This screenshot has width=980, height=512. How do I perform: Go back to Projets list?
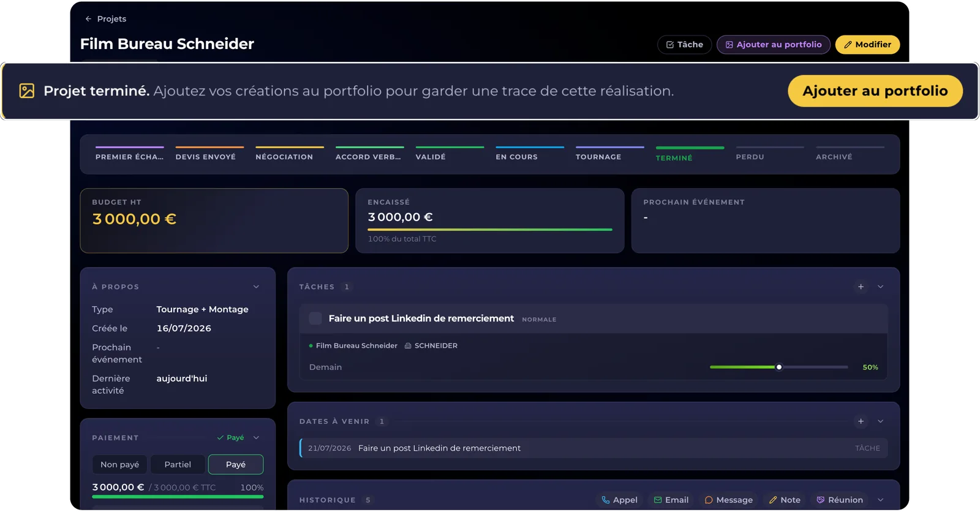coord(105,19)
